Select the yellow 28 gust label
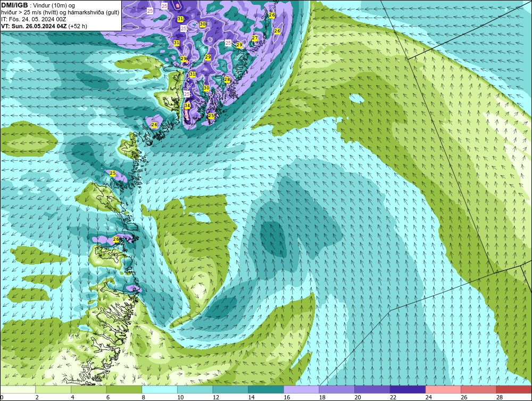 [227, 79]
